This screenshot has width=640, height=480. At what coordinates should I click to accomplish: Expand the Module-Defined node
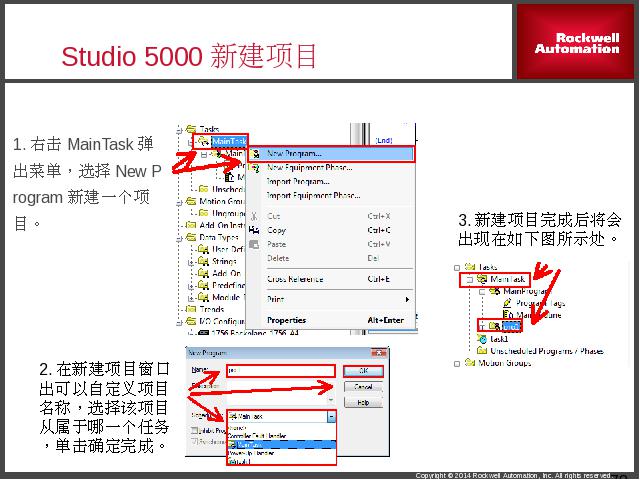(191, 298)
